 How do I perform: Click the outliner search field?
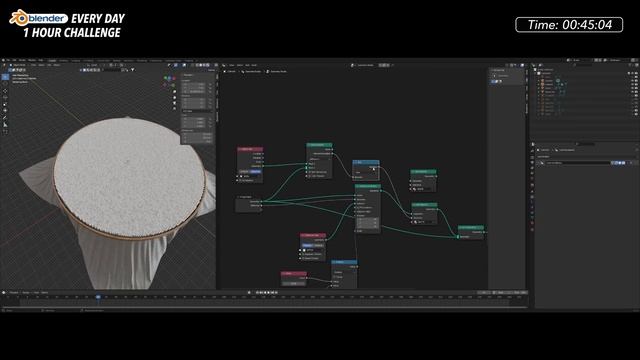[x=582, y=65]
